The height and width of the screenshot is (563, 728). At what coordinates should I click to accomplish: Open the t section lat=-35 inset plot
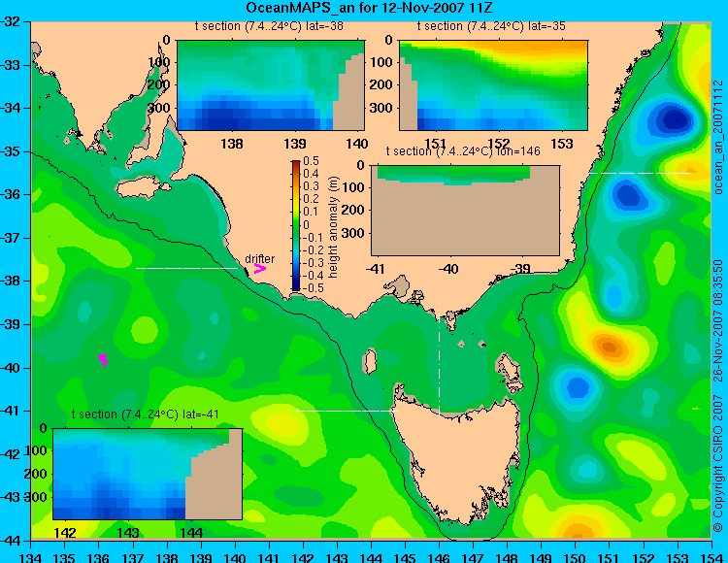click(x=493, y=85)
